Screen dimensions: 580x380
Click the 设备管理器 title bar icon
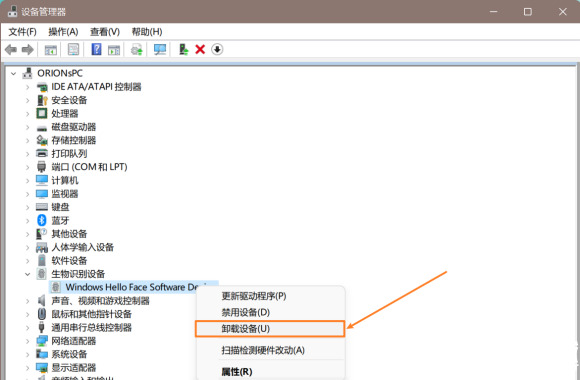[13, 11]
